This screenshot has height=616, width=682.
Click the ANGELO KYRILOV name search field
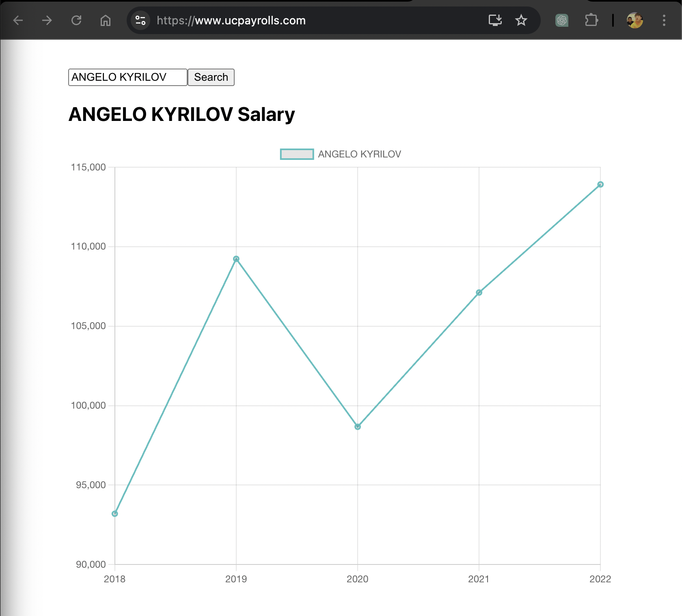tap(127, 77)
